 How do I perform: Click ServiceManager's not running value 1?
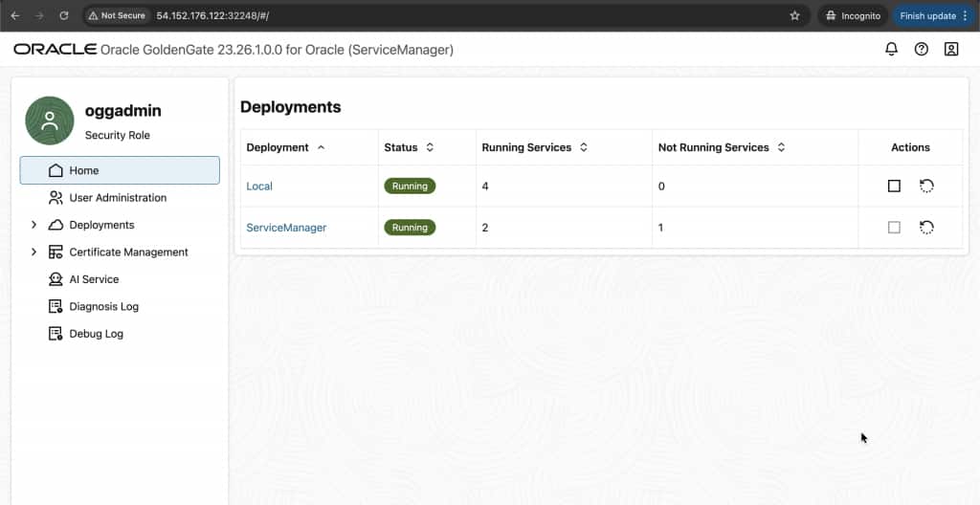(661, 228)
